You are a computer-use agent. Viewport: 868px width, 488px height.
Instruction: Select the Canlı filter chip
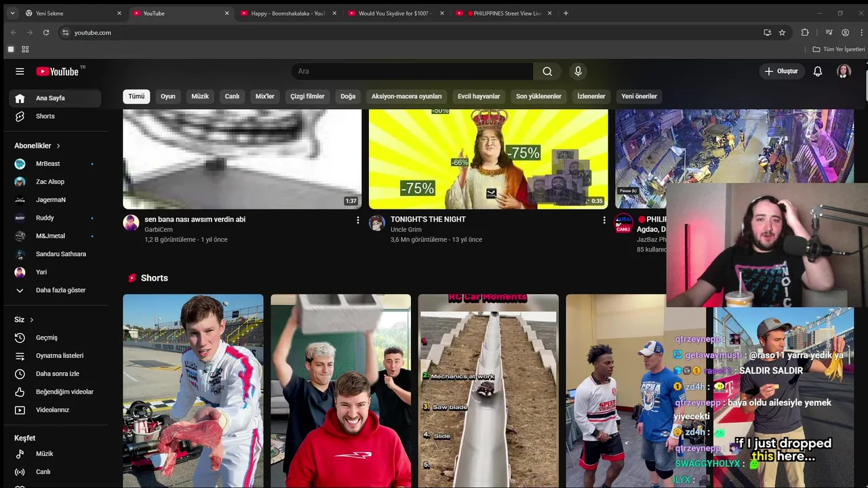(x=232, y=96)
